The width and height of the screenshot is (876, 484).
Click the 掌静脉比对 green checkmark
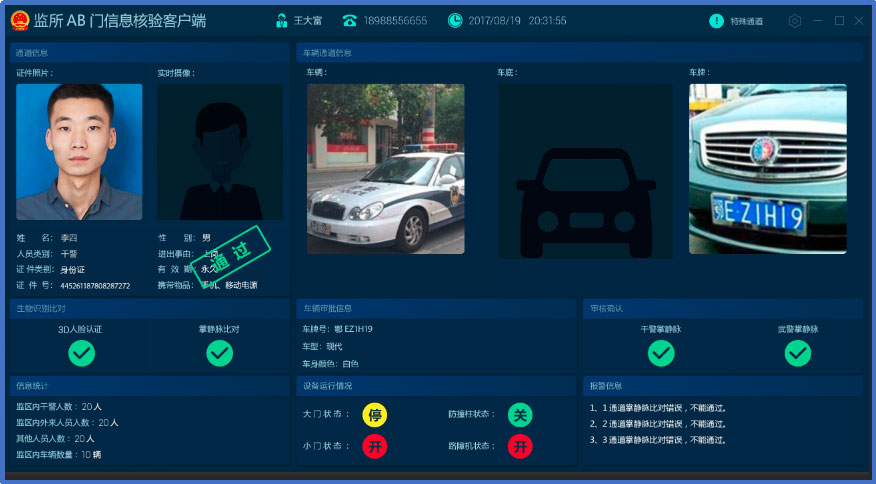point(220,353)
